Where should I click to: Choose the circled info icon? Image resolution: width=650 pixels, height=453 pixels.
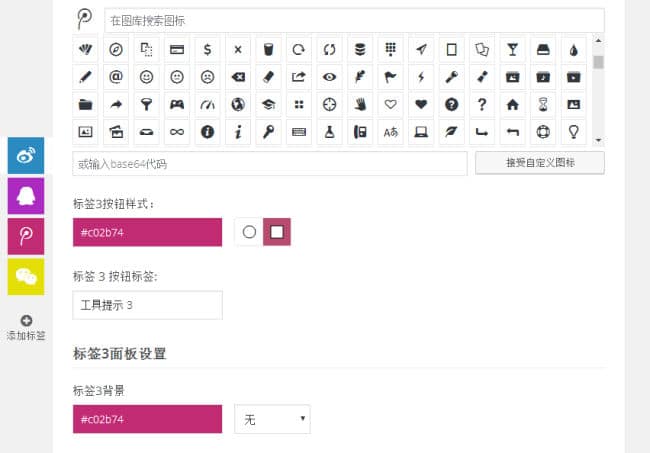(207, 132)
